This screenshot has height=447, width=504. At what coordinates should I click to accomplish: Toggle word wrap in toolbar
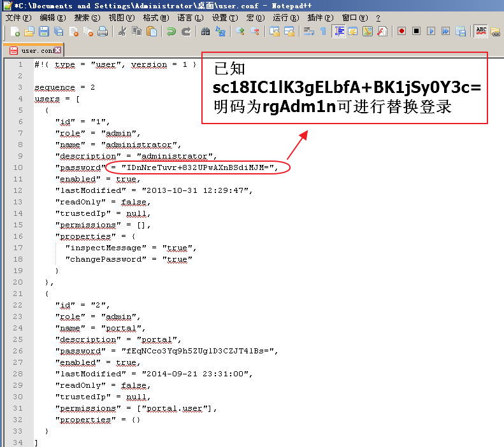[309, 31]
